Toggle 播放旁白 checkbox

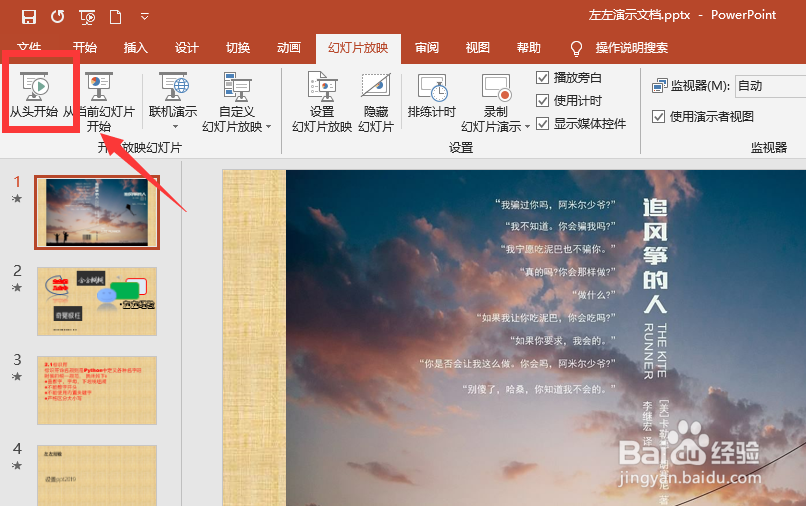pos(542,78)
